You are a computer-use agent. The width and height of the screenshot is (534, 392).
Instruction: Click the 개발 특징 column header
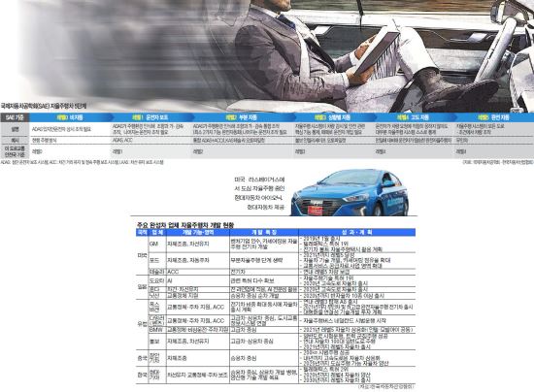pos(264,233)
